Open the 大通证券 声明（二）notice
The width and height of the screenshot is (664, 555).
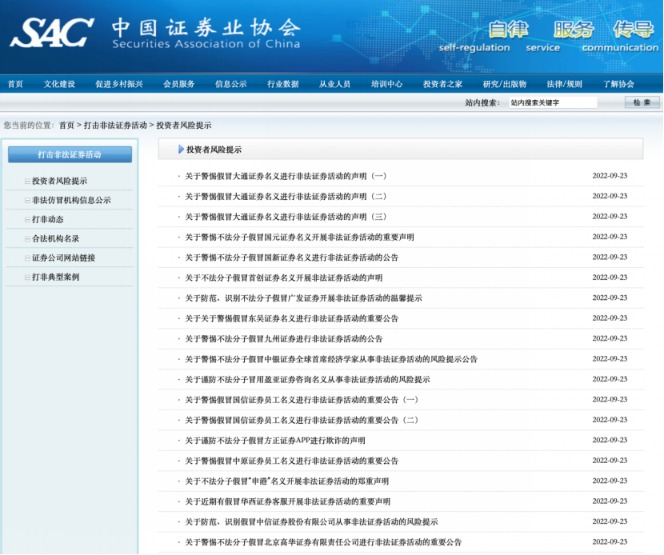(x=285, y=196)
